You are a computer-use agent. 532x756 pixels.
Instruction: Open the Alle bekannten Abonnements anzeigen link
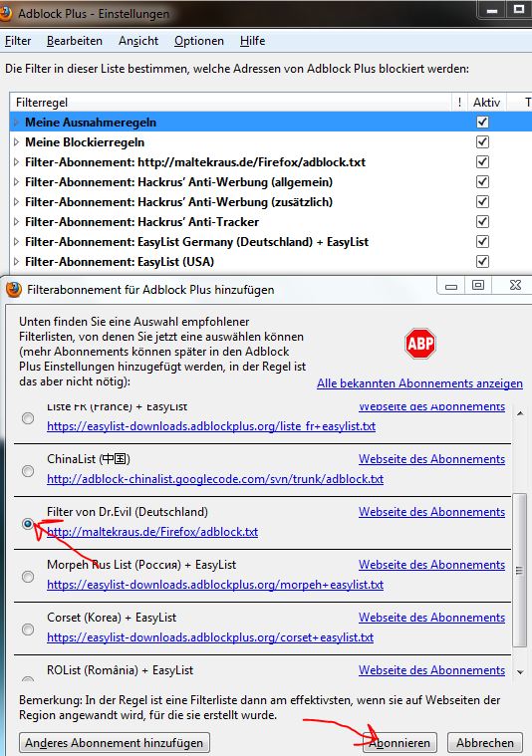[419, 383]
